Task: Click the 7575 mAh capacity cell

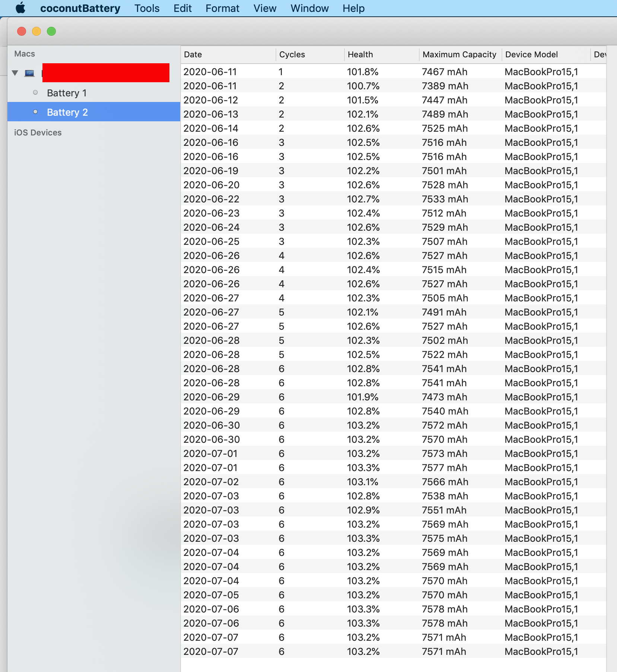Action: 445,538
